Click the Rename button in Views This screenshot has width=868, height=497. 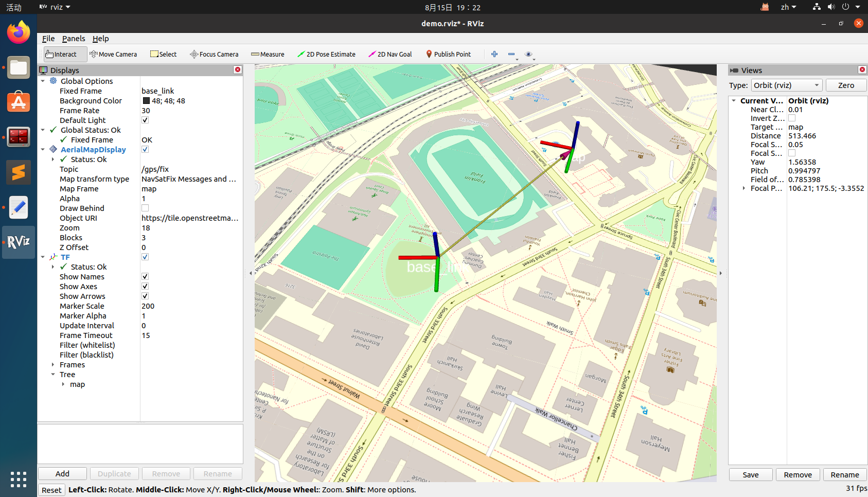point(845,475)
